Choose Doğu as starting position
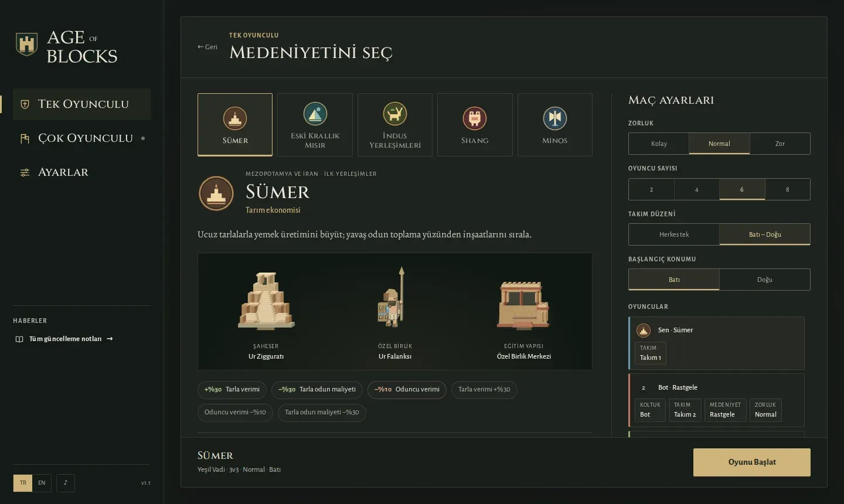 765,280
